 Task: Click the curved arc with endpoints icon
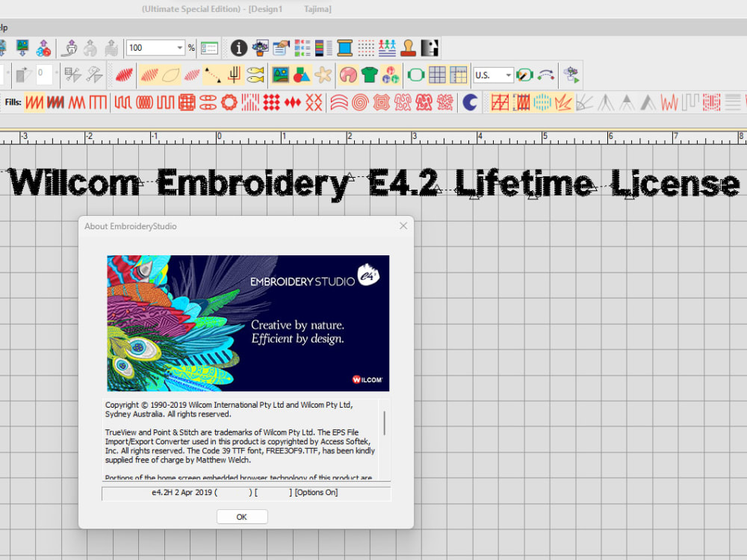546,75
